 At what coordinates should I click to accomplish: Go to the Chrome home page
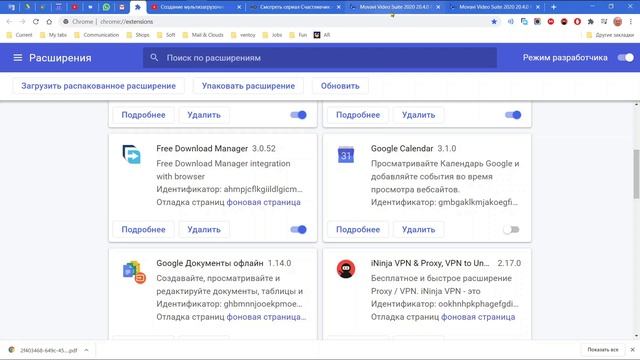[49, 22]
